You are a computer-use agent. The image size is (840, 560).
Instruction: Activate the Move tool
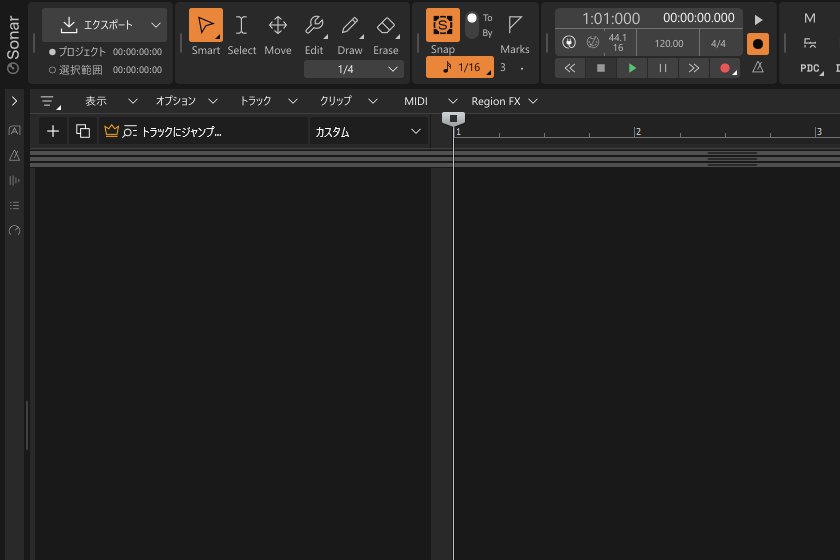click(x=278, y=26)
